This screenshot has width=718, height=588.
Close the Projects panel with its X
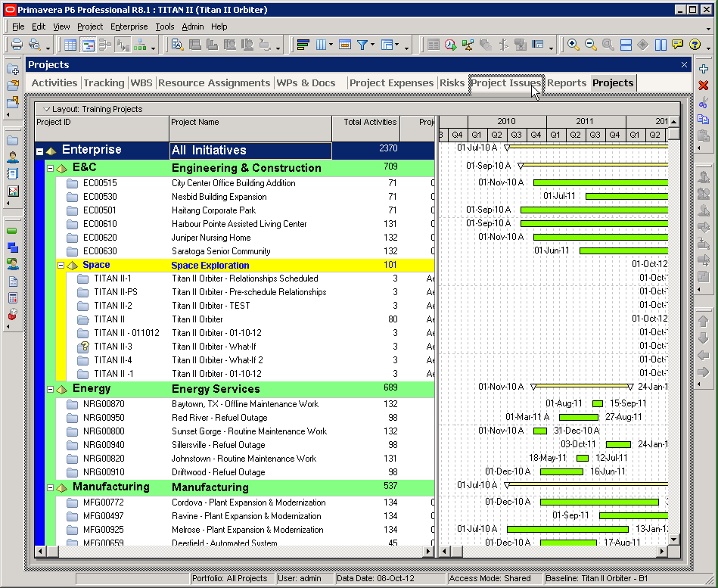point(684,65)
